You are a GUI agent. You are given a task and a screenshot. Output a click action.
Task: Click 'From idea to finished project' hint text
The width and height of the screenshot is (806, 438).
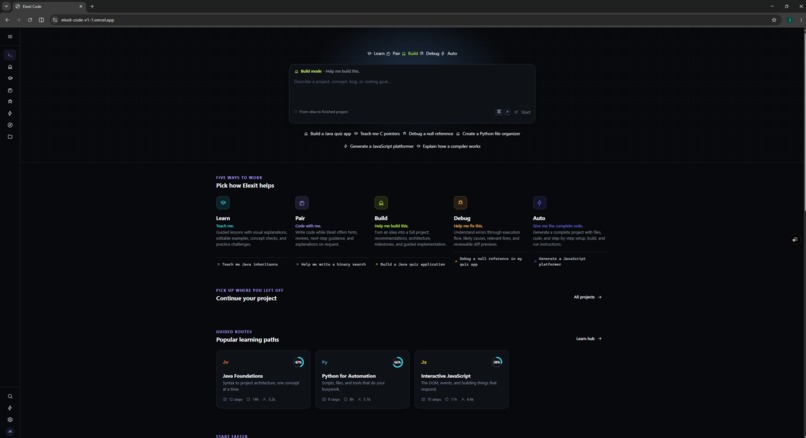(x=323, y=112)
